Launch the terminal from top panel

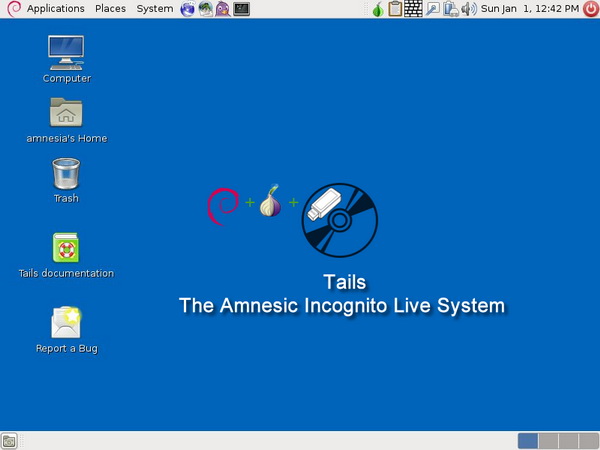(241, 9)
